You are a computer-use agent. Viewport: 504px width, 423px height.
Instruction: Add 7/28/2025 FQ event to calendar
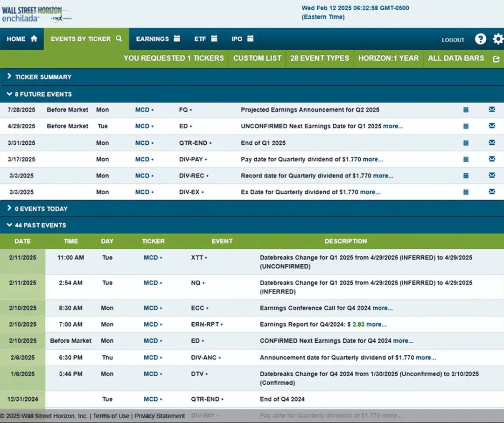[x=466, y=110]
